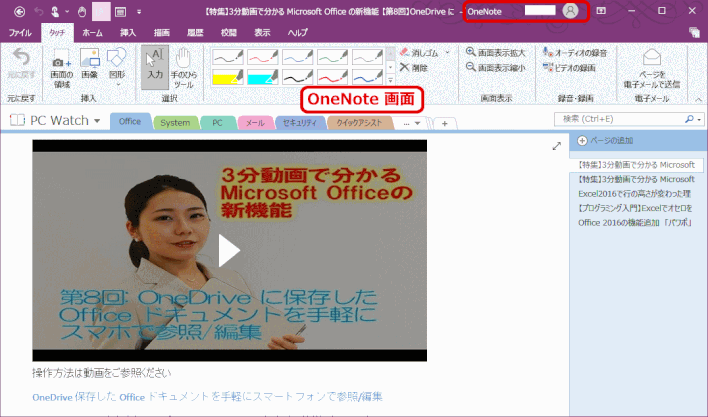
Task: Collapse the ribbon with the chevron
Action: coord(698,99)
